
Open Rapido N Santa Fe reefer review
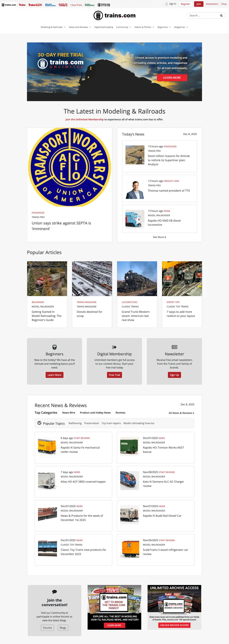click(80, 450)
